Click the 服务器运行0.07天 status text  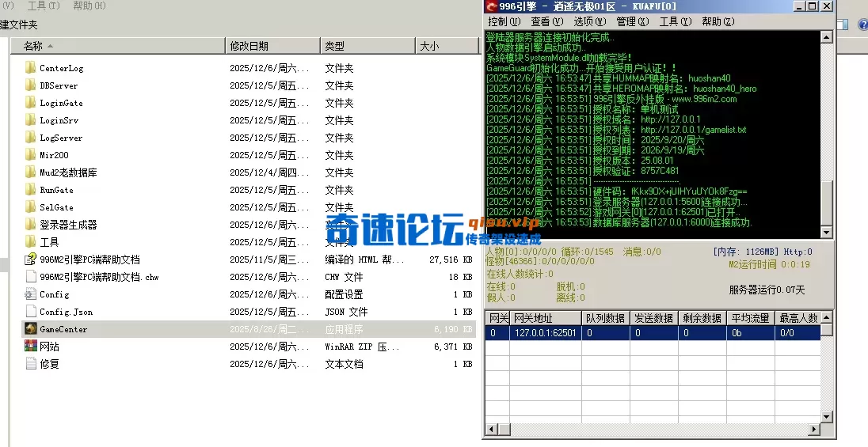point(767,290)
